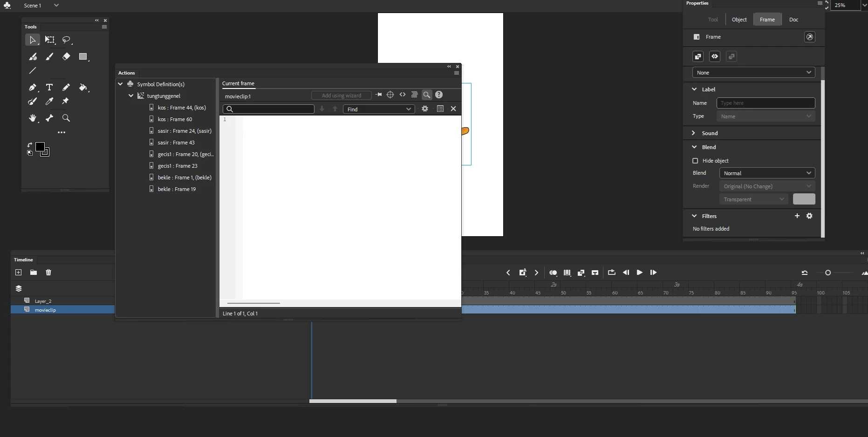Image resolution: width=868 pixels, height=437 pixels.
Task: Click the Find search input field
Action: coord(269,109)
